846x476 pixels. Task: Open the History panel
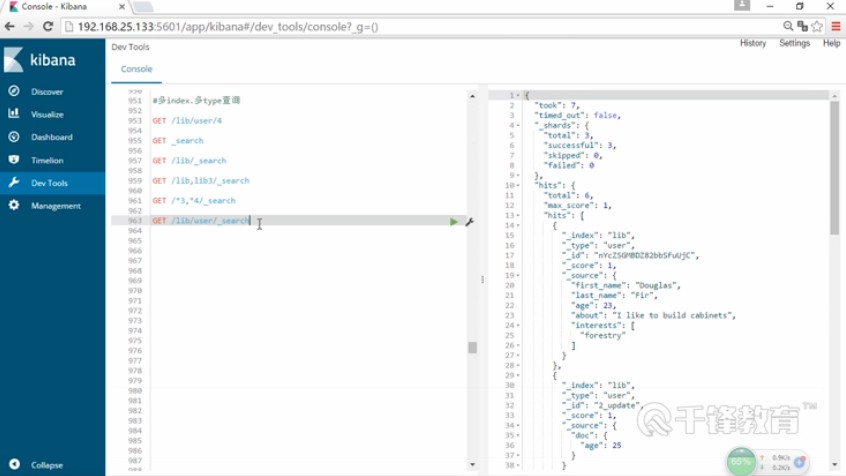(x=753, y=43)
